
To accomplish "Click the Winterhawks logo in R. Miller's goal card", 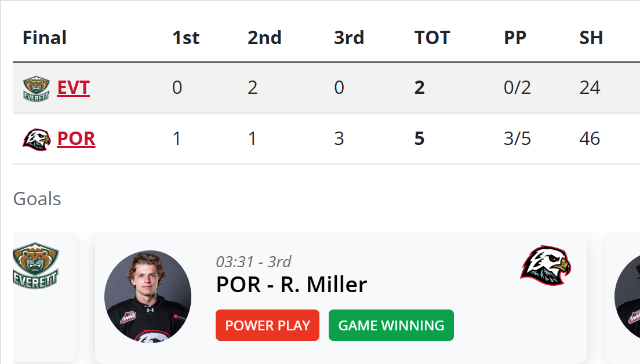I will click(545, 265).
